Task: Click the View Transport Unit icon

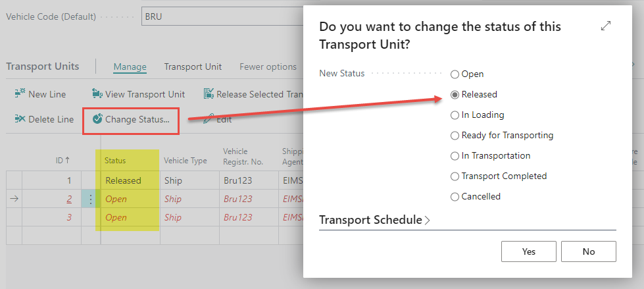Action: click(x=98, y=94)
